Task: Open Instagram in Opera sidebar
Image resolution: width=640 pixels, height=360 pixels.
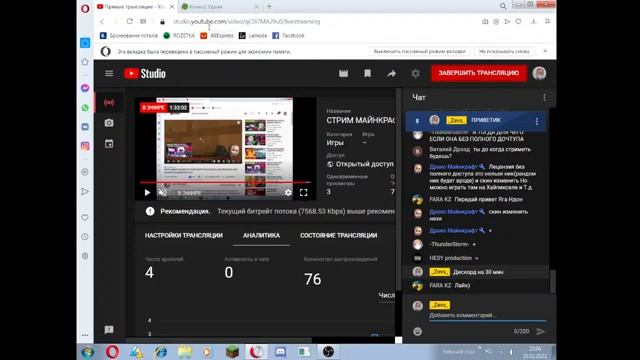Action: [85, 146]
